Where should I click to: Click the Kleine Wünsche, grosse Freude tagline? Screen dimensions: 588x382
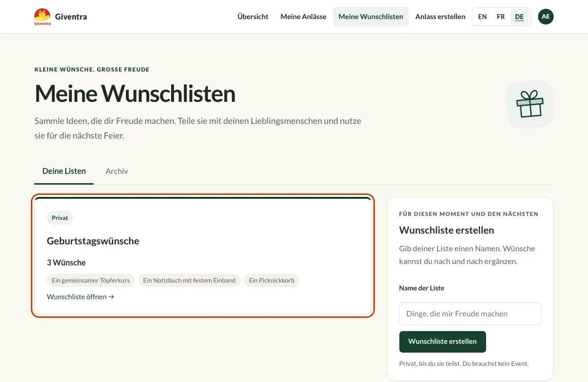pyautogui.click(x=92, y=70)
